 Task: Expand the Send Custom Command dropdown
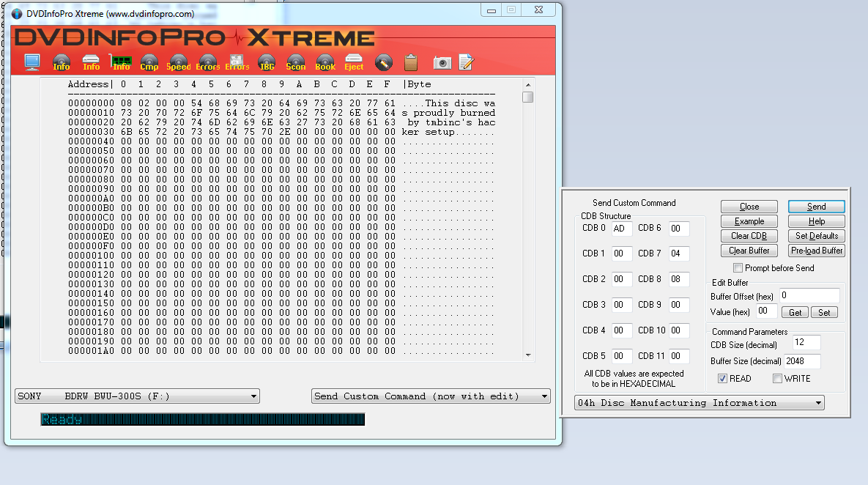(x=431, y=396)
